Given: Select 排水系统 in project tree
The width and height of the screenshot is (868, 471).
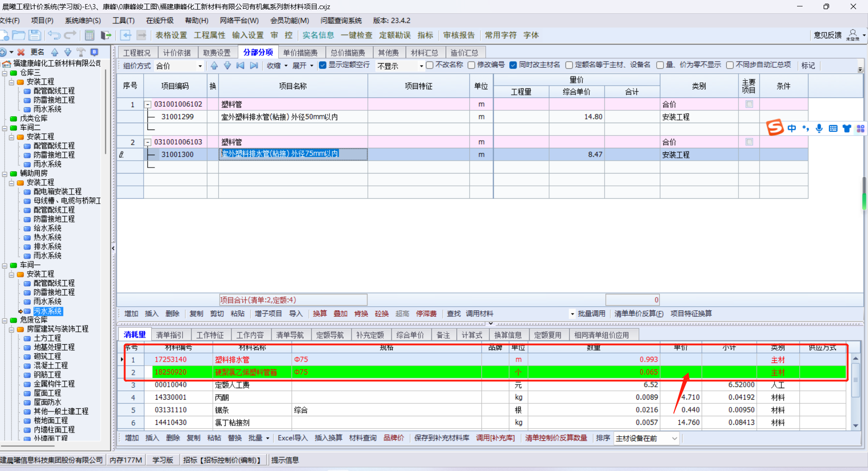Looking at the screenshot, I should [48, 247].
